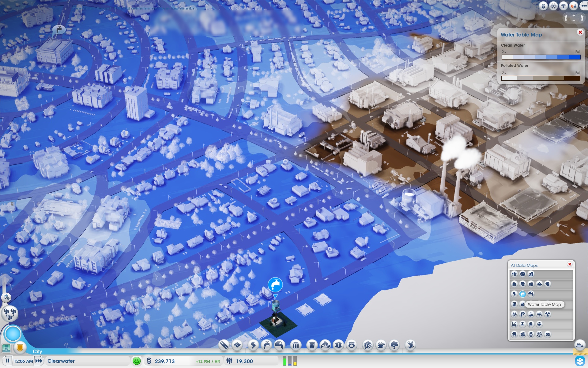Open the Data Layers stack button
Screen dimensions: 588x368
(x=580, y=361)
